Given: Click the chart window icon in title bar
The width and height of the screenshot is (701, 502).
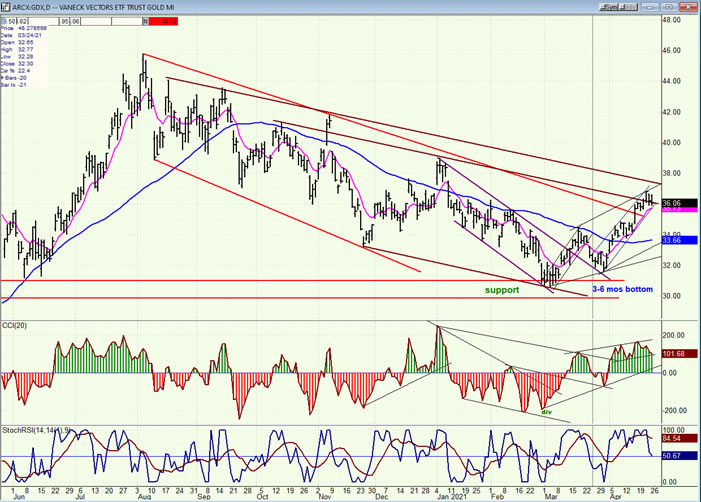Looking at the screenshot, I should pos(5,7).
